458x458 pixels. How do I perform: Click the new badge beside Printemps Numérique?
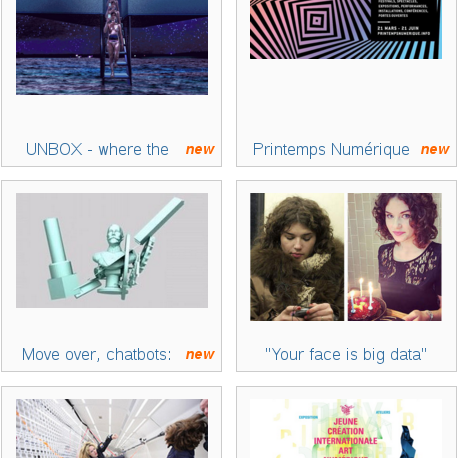click(x=435, y=150)
